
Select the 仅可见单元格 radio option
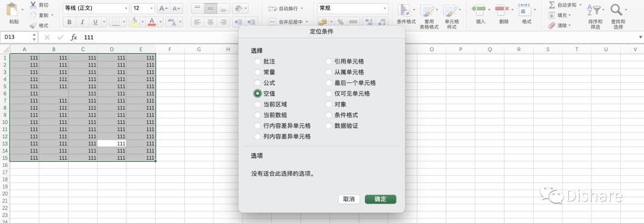click(x=329, y=94)
